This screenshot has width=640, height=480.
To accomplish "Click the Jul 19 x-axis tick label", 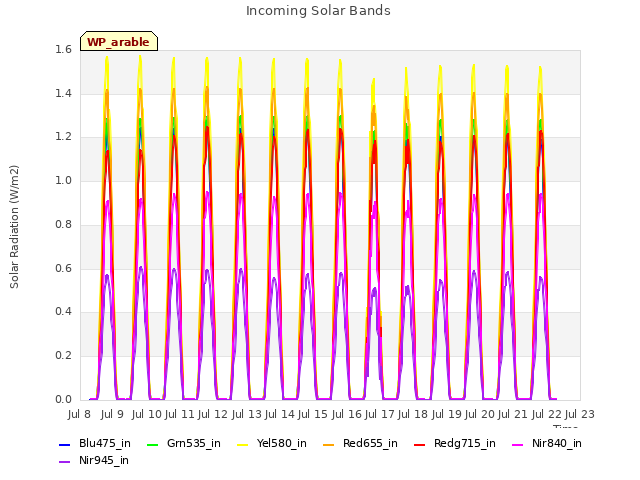I will pyautogui.click(x=447, y=415).
